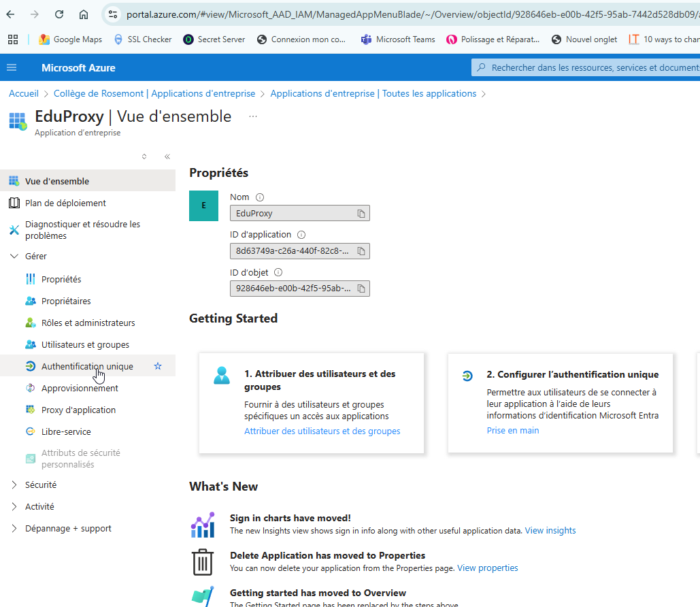Expand the Dépannage + support section

point(14,528)
